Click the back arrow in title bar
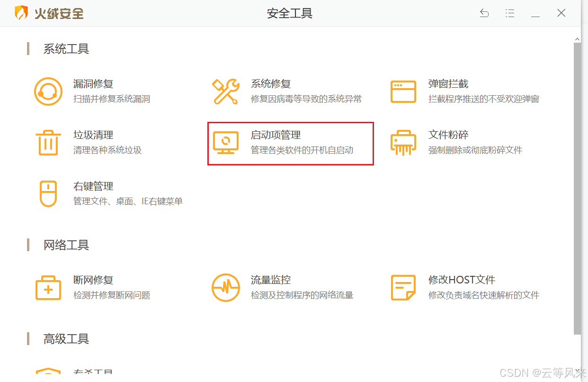588x382 pixels. [484, 13]
